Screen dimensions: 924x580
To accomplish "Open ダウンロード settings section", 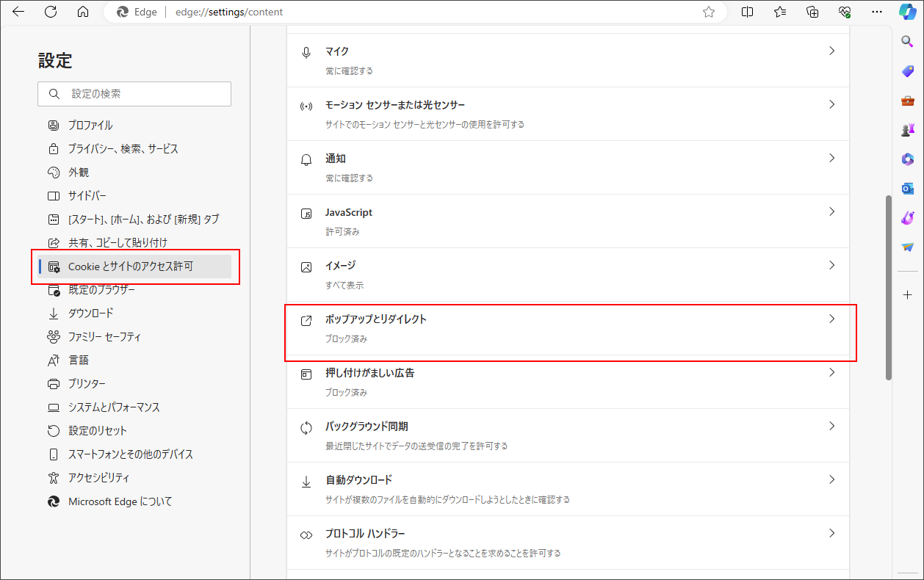I will (91, 313).
